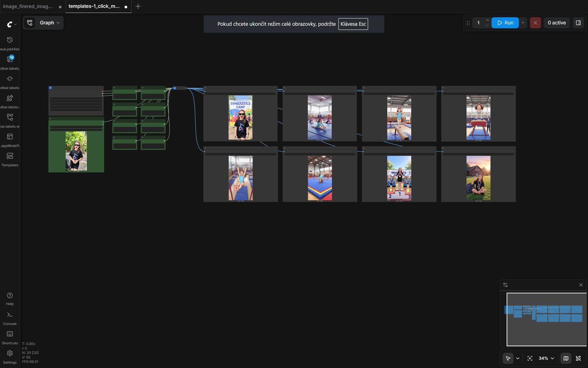588x368 pixels.
Task: Open the Help menu in sidebar
Action: (x=10, y=296)
